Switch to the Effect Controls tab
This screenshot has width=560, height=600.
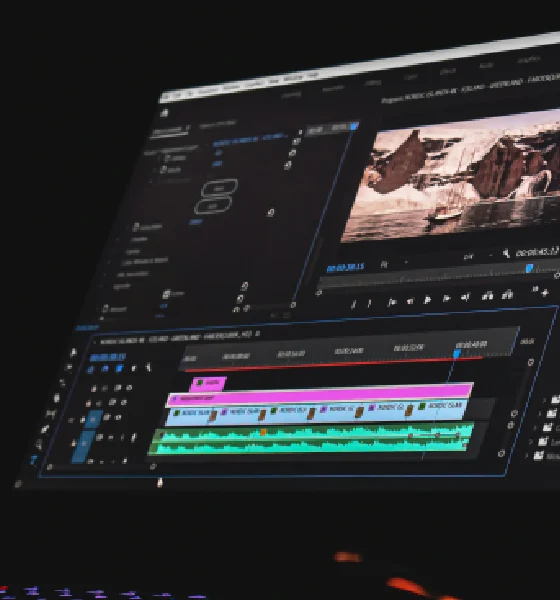[x=171, y=130]
